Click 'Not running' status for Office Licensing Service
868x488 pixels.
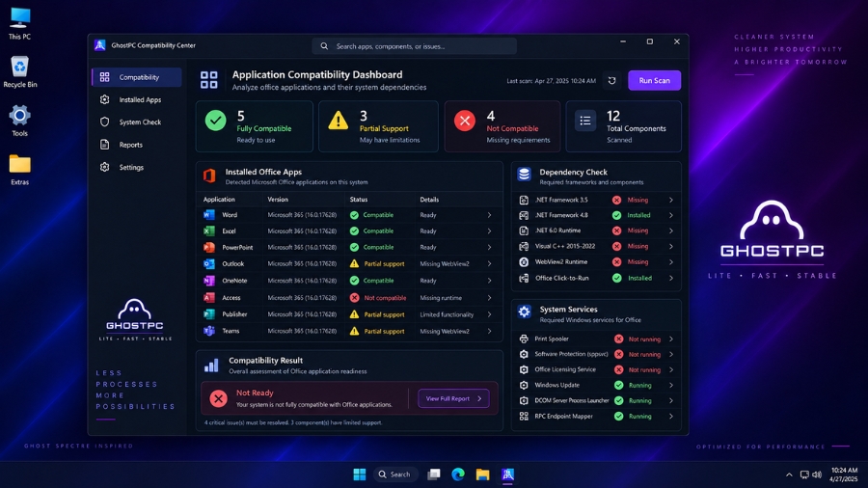[644, 369]
